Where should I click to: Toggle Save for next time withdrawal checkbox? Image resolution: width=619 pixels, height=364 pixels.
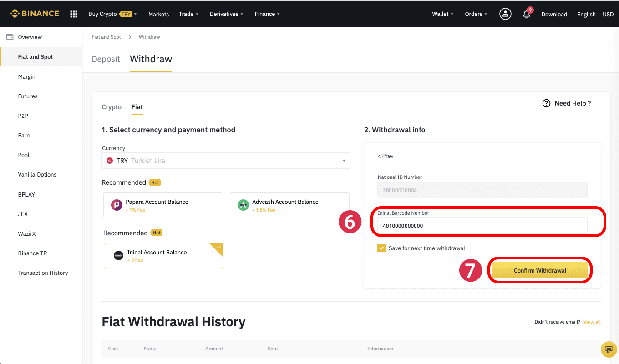(x=381, y=248)
